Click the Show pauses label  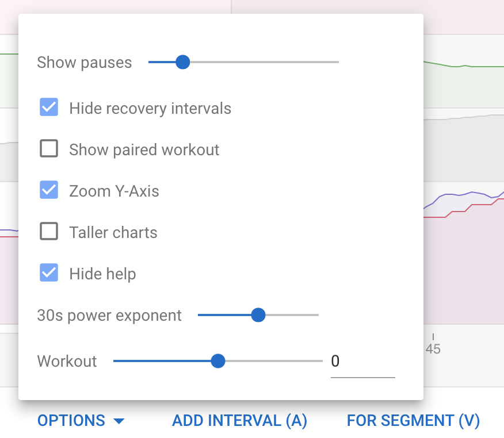click(x=84, y=63)
